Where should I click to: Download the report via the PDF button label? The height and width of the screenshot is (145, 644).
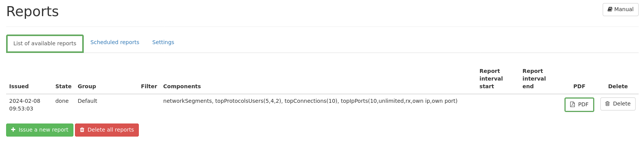pyautogui.click(x=583, y=104)
